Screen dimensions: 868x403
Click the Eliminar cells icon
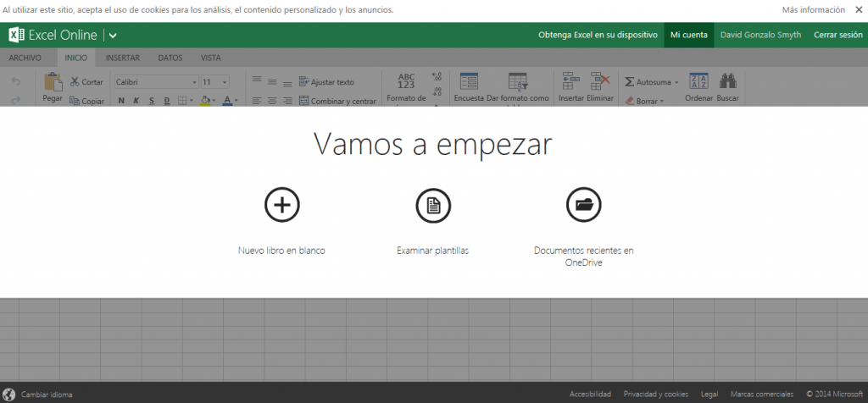pos(600,81)
